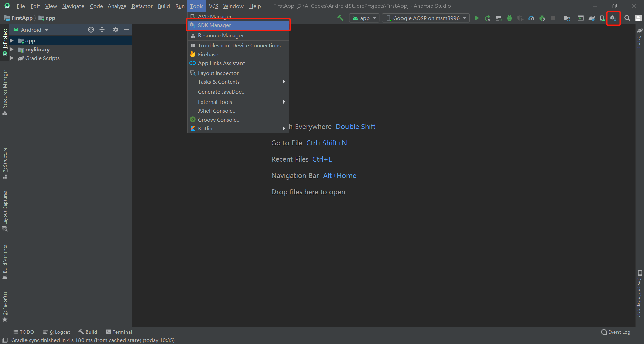The image size is (644, 344).
Task: Expand the app module tree node
Action: pyautogui.click(x=12, y=41)
